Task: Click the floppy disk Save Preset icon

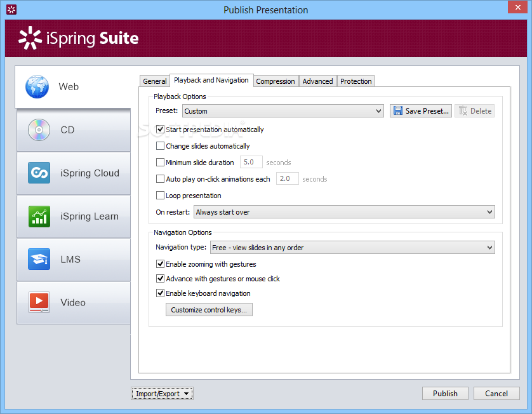Action: 397,111
